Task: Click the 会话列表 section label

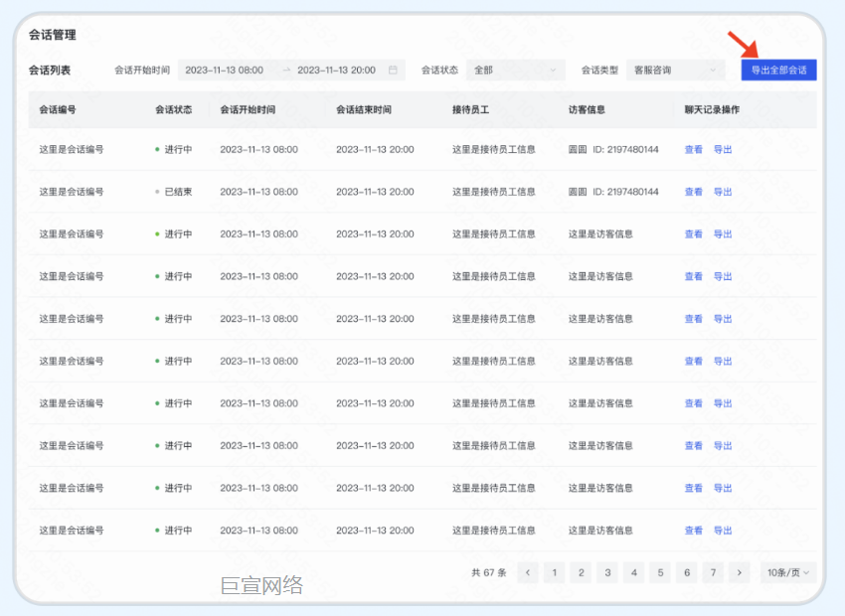Action: coord(48,70)
